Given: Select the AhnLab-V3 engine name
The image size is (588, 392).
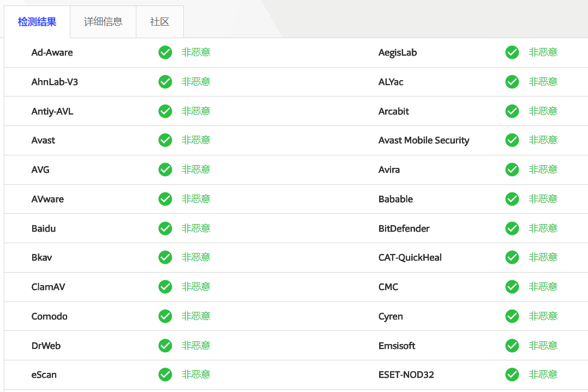Looking at the screenshot, I should click(x=55, y=82).
